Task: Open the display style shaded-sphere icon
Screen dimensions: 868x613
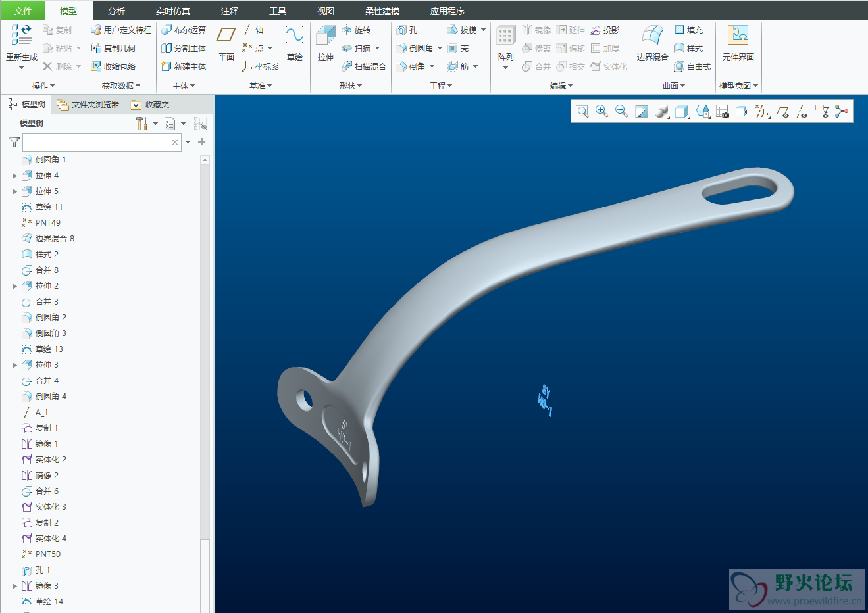Action: [662, 111]
